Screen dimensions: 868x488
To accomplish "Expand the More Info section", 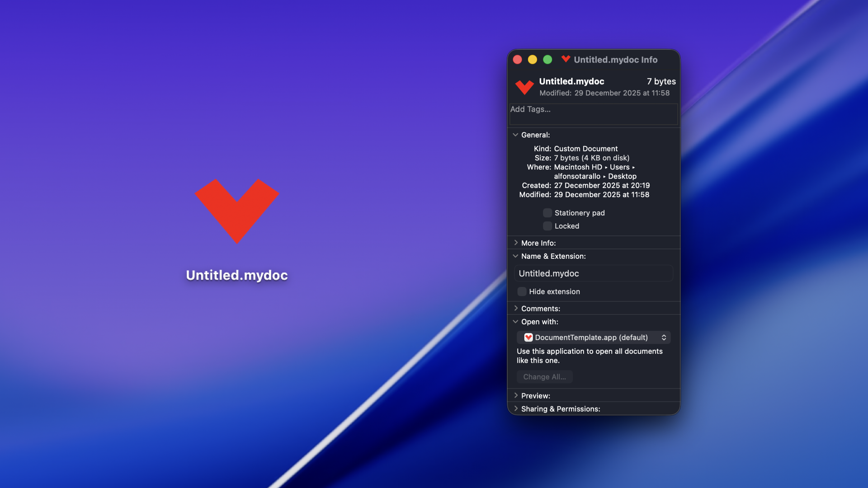I will (516, 243).
